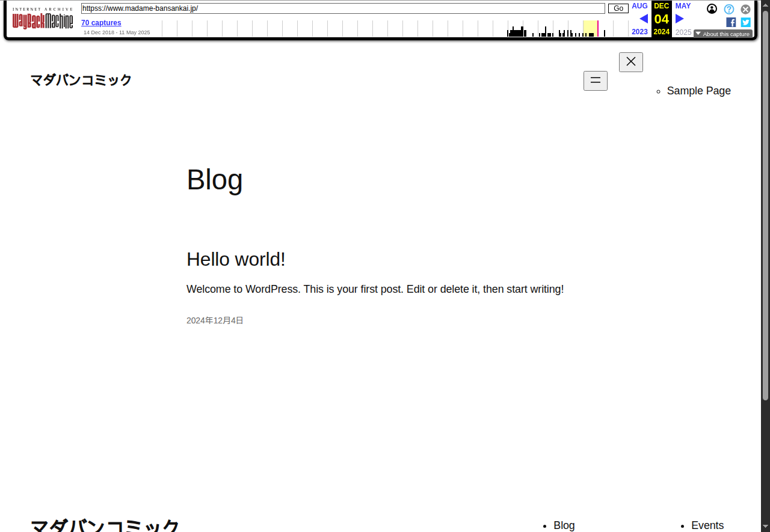Image resolution: width=770 pixels, height=532 pixels.
Task: Click the Wayback URL input field
Action: (343, 8)
